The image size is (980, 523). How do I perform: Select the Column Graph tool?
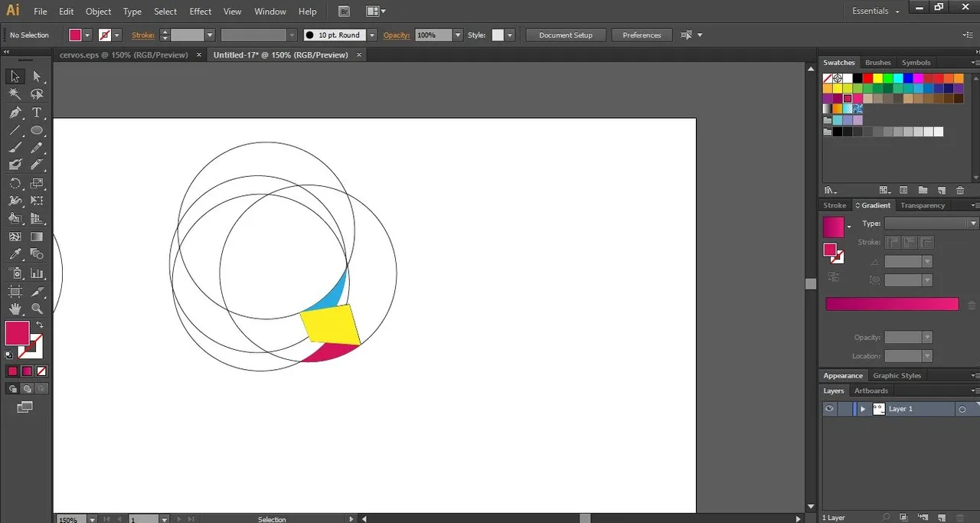click(x=37, y=273)
